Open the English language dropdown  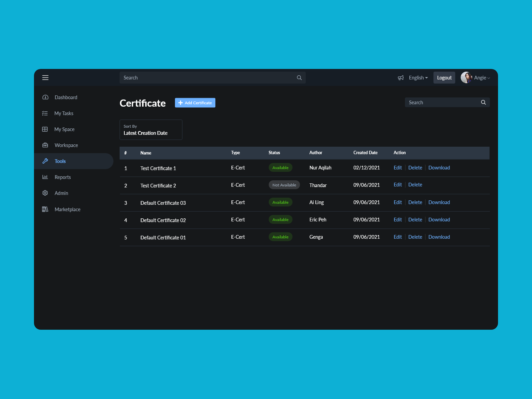click(x=418, y=78)
